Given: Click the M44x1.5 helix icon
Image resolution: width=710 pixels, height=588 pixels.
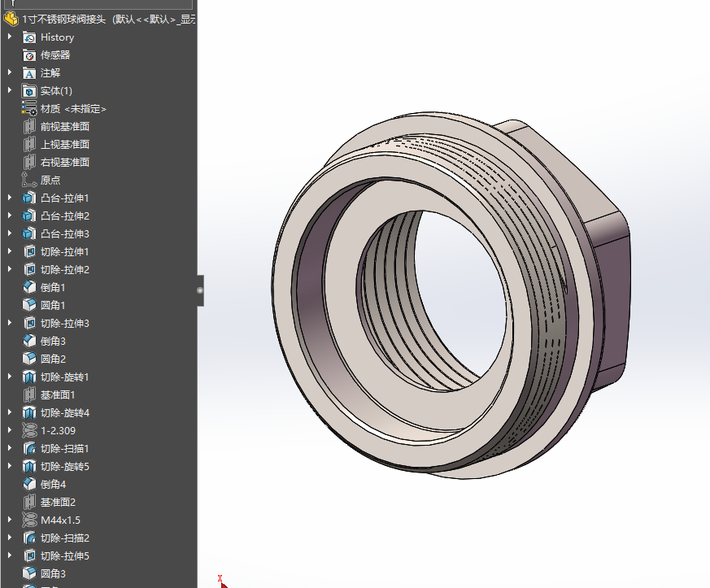Looking at the screenshot, I should point(29,520).
